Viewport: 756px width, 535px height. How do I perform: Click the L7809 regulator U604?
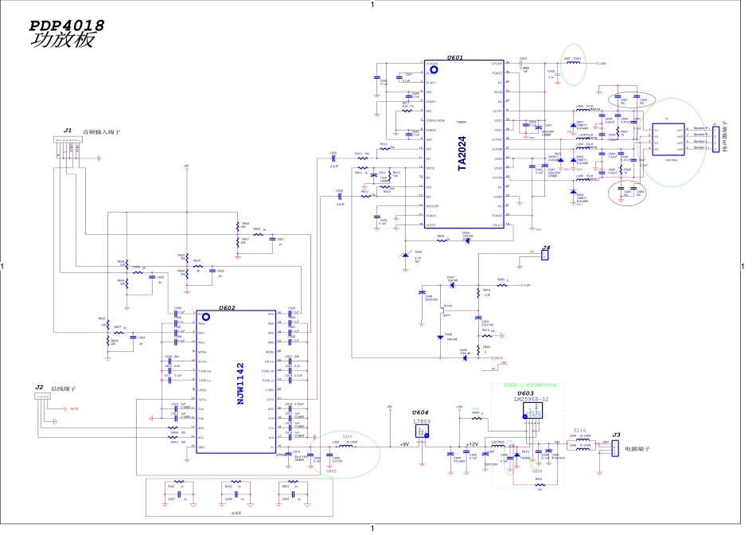click(x=422, y=430)
